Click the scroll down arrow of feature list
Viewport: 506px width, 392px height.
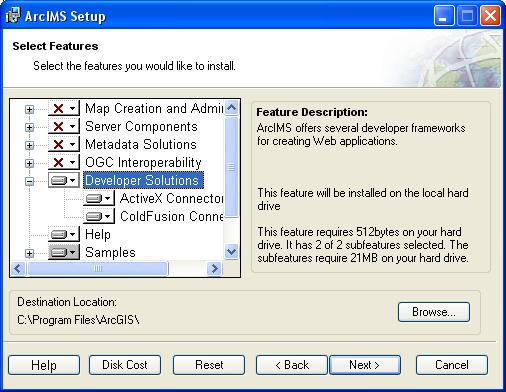click(231, 251)
